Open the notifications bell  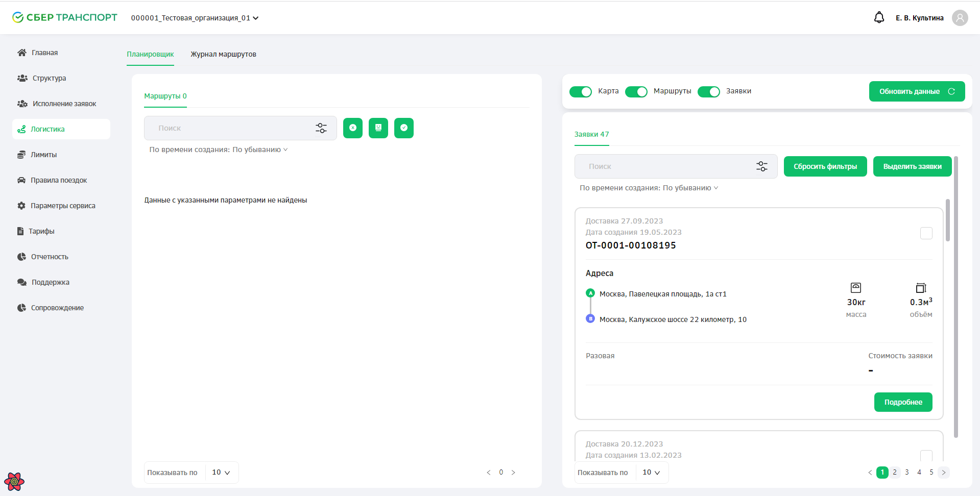(879, 18)
